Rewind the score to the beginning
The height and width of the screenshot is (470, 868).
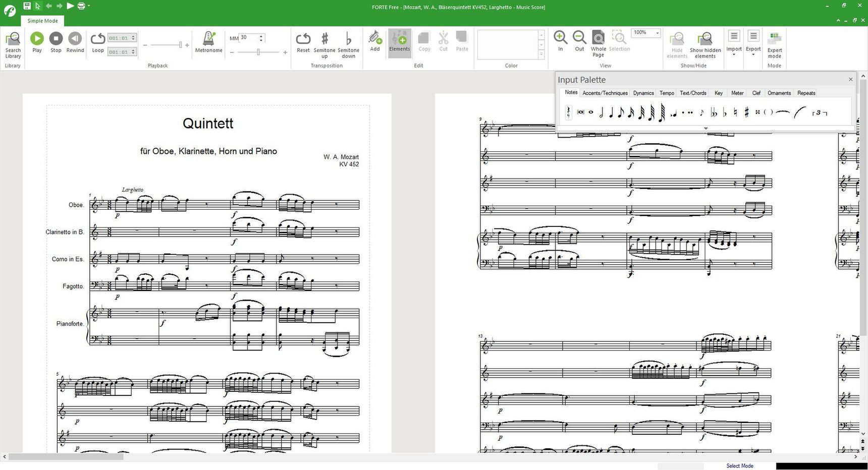pos(75,42)
